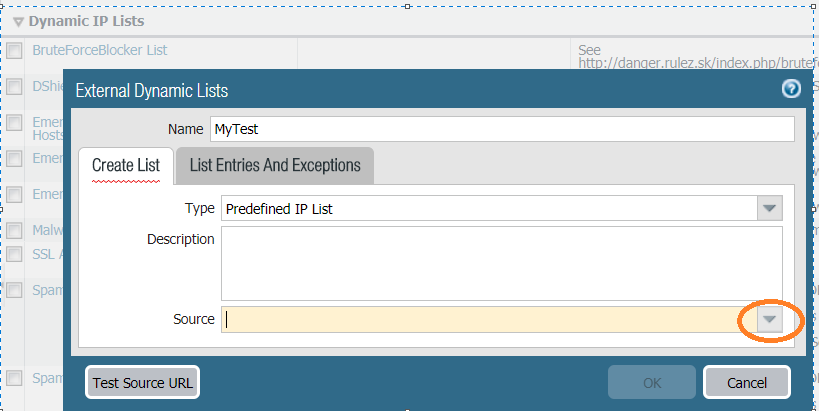Confirm the dialog with OK
Viewport: 819px width, 411px height.
(x=652, y=382)
